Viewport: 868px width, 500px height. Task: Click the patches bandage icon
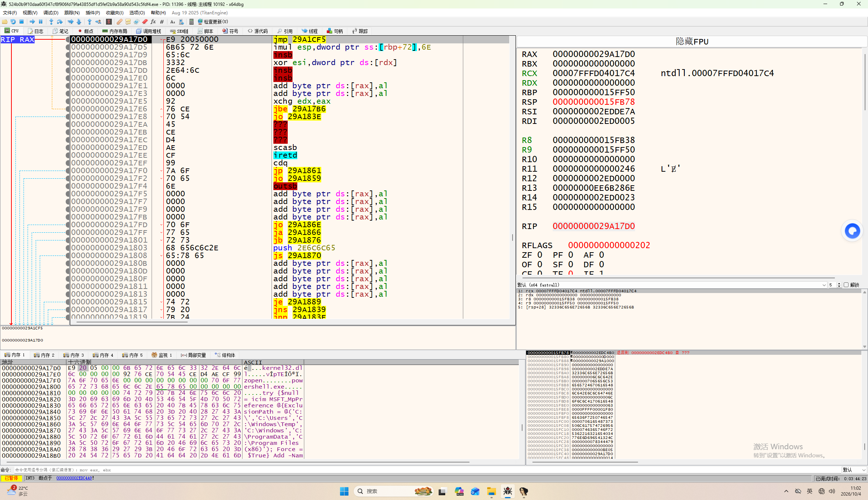pyautogui.click(x=120, y=22)
